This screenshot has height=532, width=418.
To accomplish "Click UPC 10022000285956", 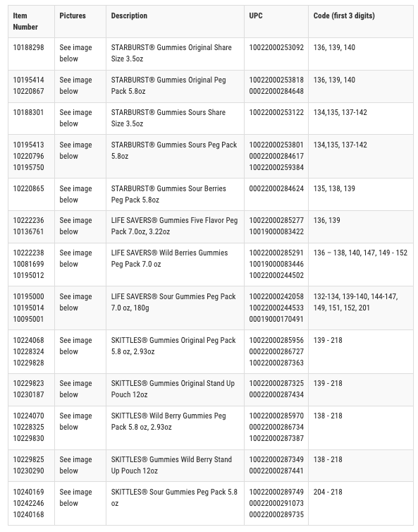I will pos(276,340).
